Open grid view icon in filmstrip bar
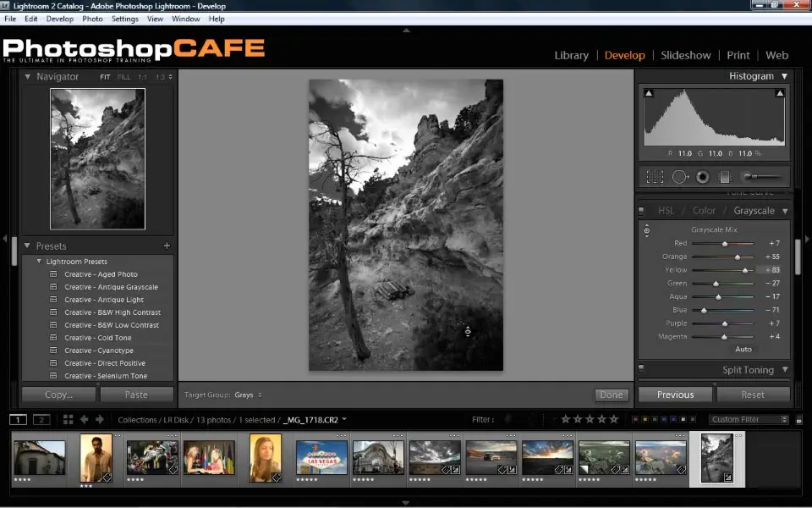812x508 pixels. (x=69, y=419)
